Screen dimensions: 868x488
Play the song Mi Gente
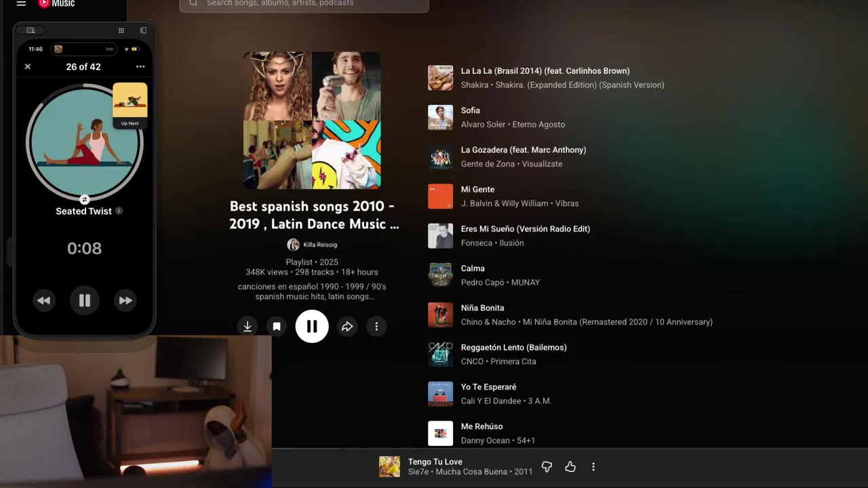[x=478, y=189]
